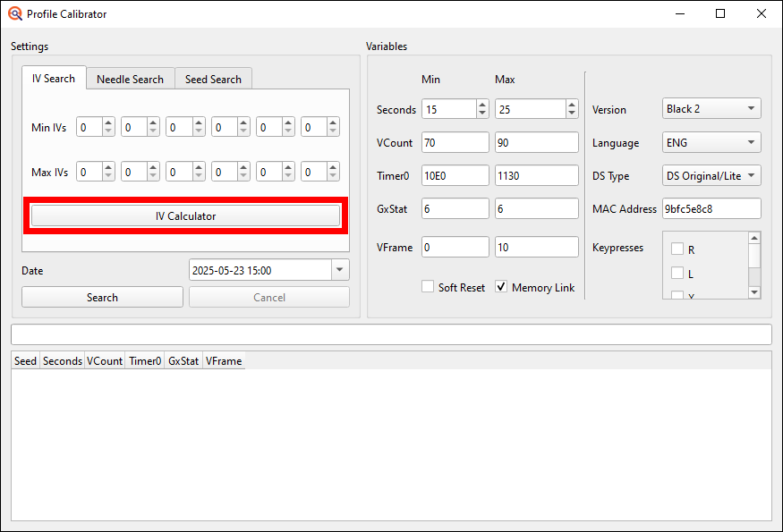Close the Profile Calibrator window
The height and width of the screenshot is (532, 783).
click(x=761, y=13)
